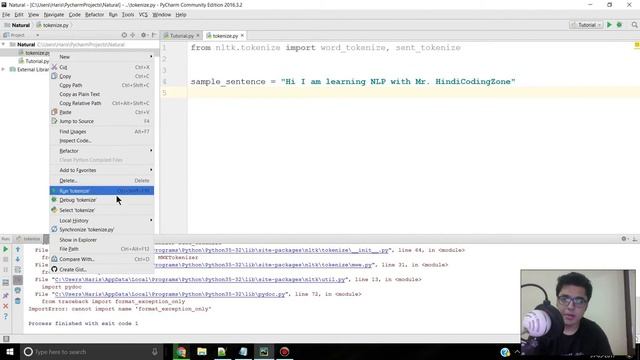Open Run panel gear settings

(x=624, y=239)
